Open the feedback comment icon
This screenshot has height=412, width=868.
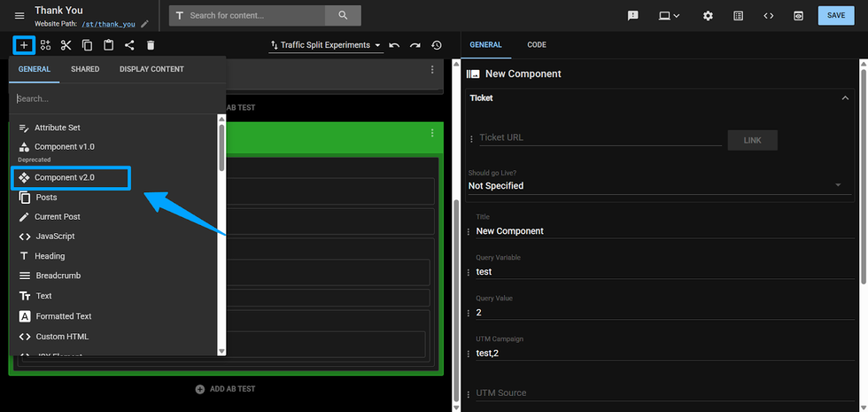click(632, 16)
